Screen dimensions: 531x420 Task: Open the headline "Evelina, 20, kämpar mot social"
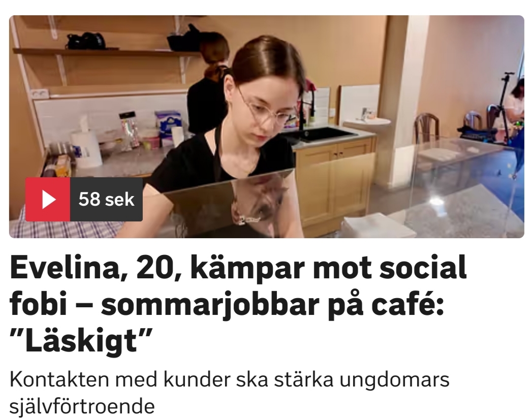pos(238,268)
